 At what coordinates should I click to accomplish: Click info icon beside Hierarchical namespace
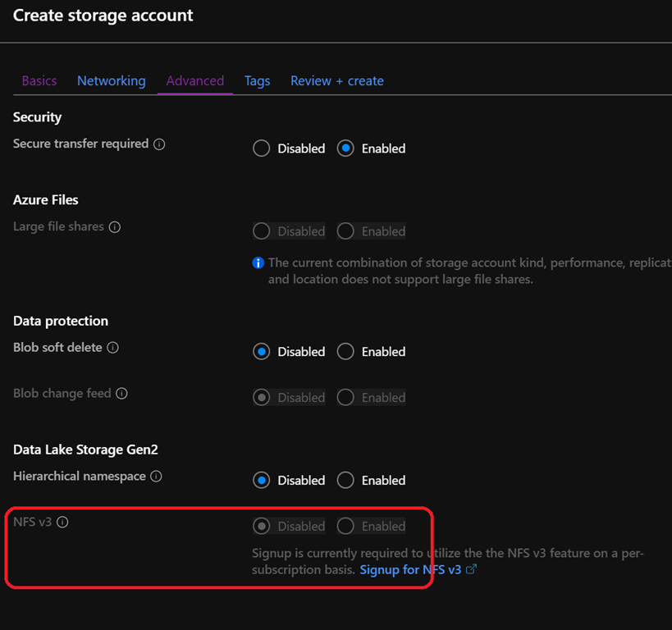[x=156, y=477]
